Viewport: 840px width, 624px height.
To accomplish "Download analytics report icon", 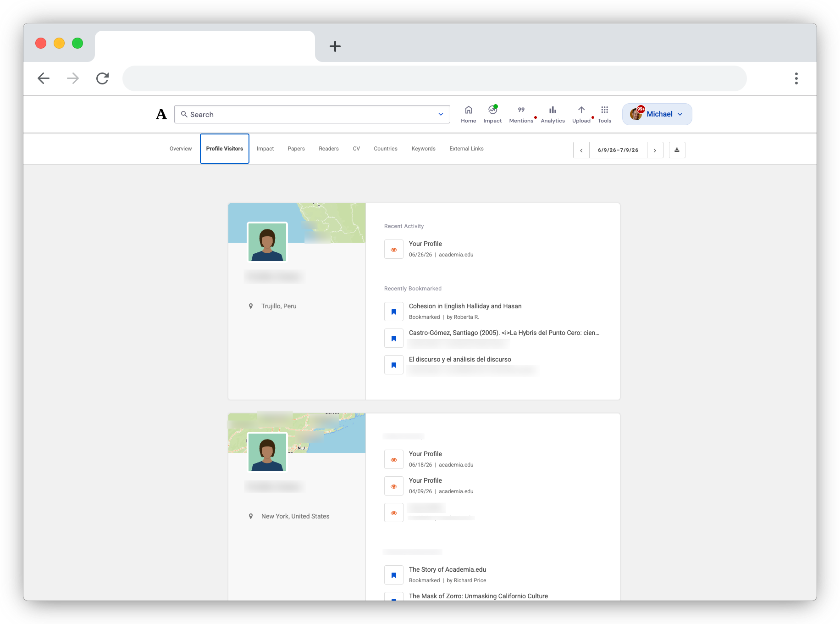I will pyautogui.click(x=677, y=150).
